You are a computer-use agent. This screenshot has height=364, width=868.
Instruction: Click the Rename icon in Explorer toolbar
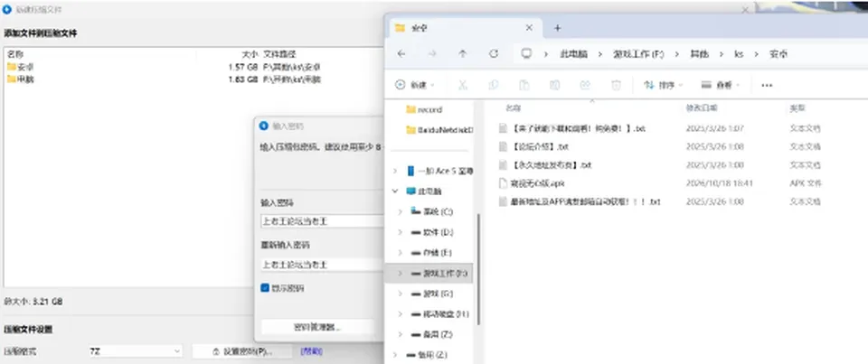point(554,85)
